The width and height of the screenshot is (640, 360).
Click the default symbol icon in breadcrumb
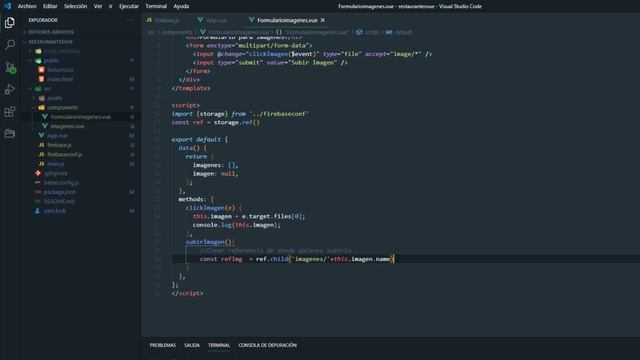(x=389, y=32)
